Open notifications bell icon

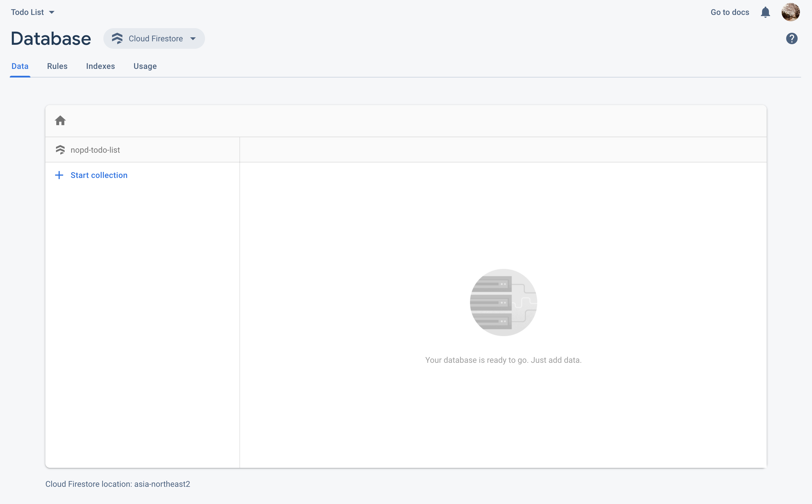(x=765, y=12)
